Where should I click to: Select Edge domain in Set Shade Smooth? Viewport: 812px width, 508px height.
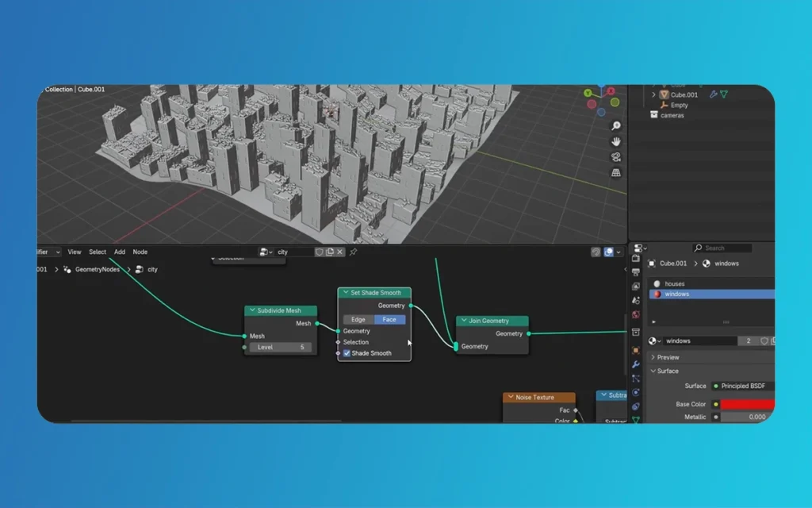(358, 320)
